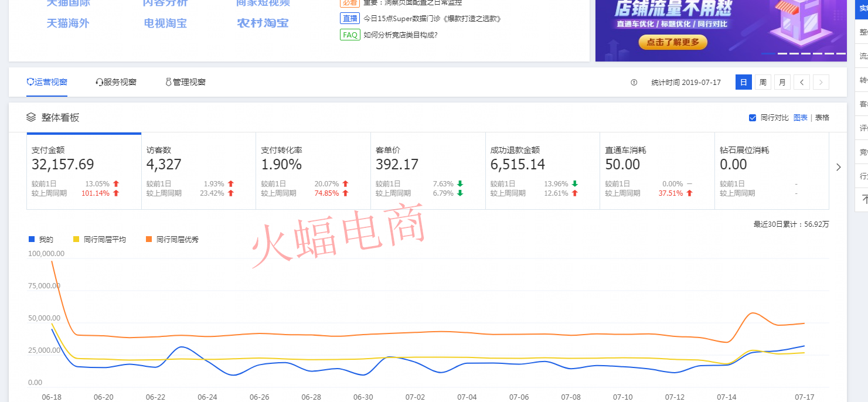
Task: Open the 服务视窗 tab
Action: [116, 82]
